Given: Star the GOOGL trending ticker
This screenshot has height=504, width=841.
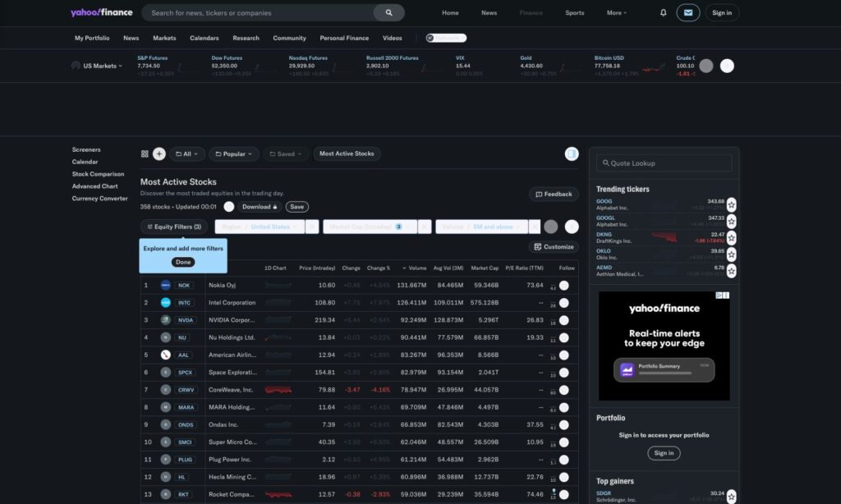Looking at the screenshot, I should click(732, 222).
